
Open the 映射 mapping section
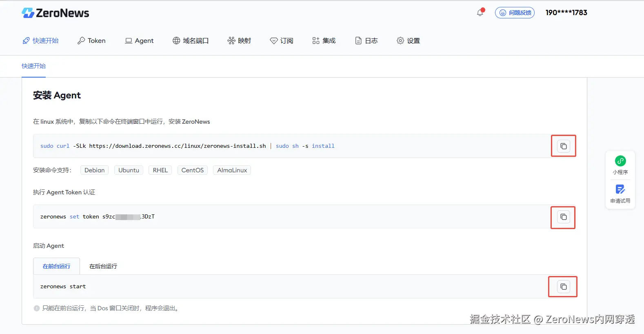click(239, 40)
